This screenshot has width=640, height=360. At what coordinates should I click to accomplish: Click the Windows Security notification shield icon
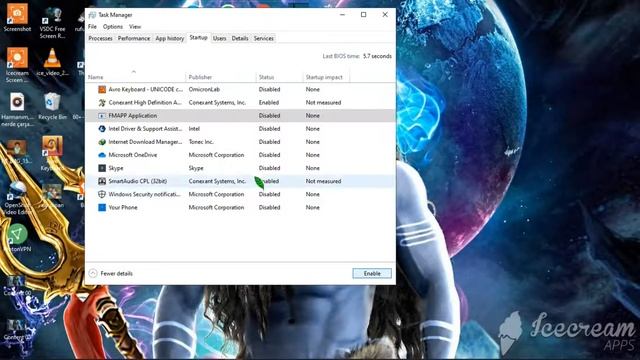[102, 194]
